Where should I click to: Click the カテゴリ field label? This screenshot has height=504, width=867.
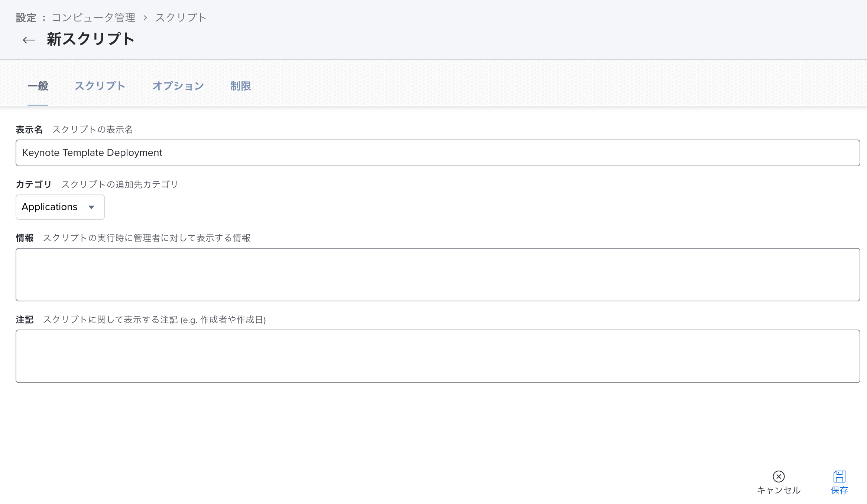point(34,184)
